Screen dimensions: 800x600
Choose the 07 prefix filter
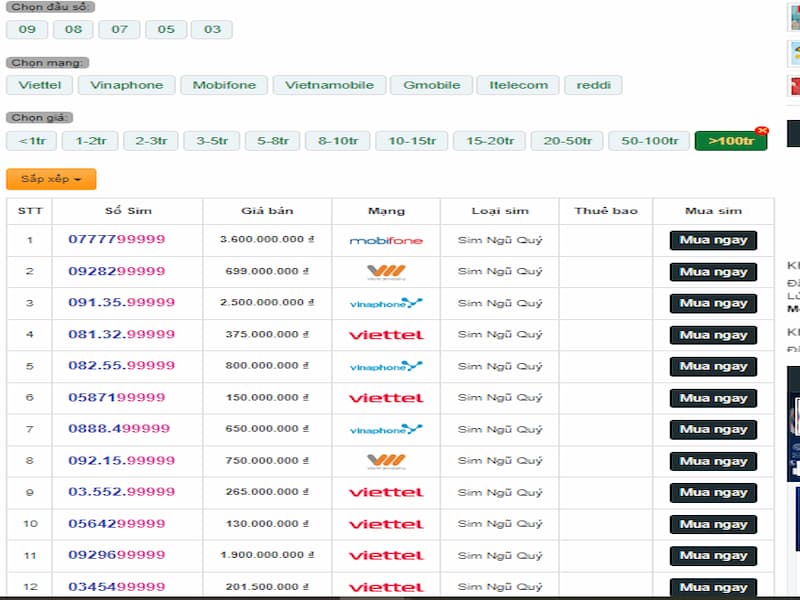pyautogui.click(x=119, y=30)
